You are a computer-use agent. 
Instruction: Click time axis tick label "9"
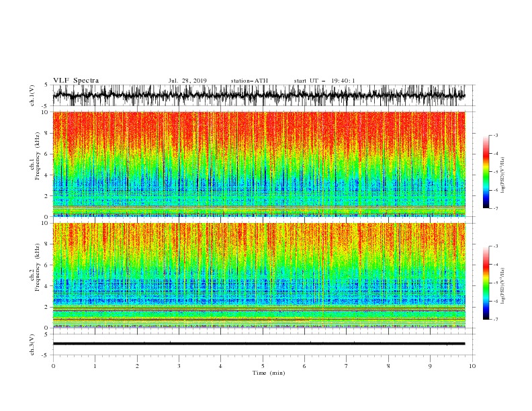point(430,366)
